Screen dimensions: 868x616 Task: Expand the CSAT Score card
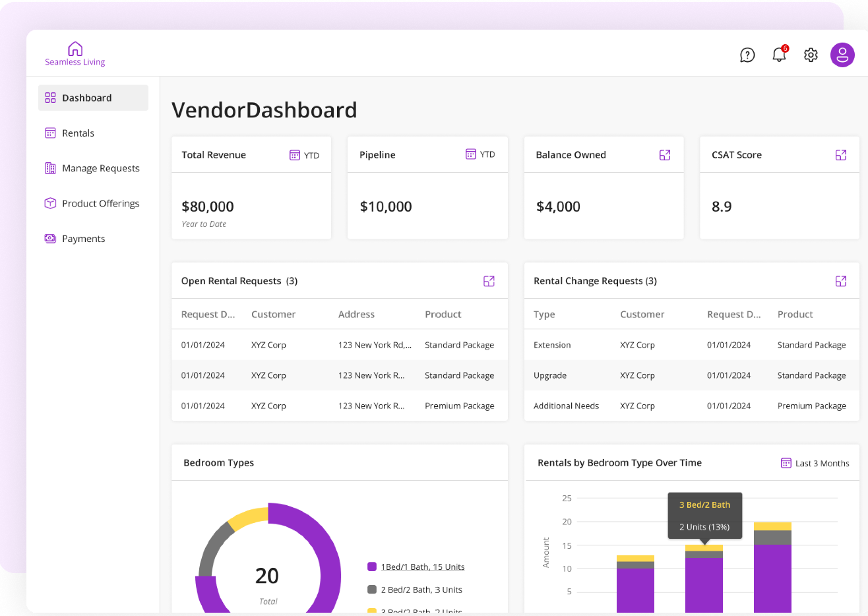pyautogui.click(x=841, y=155)
